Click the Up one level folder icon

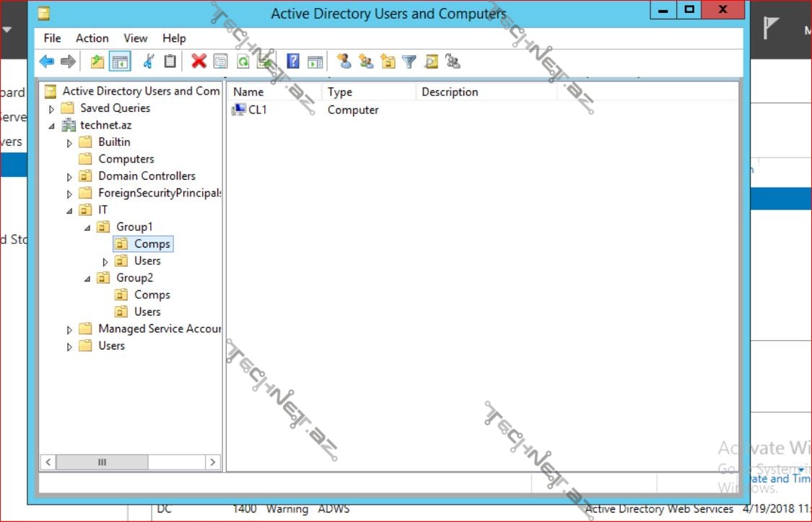click(97, 62)
